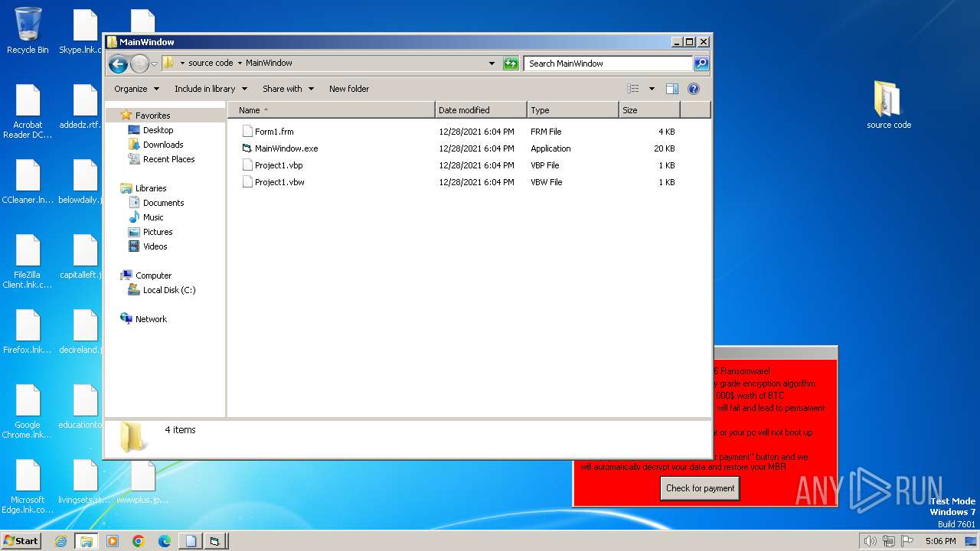Open the Pictures library
This screenshot has width=980, height=551.
(x=158, y=232)
